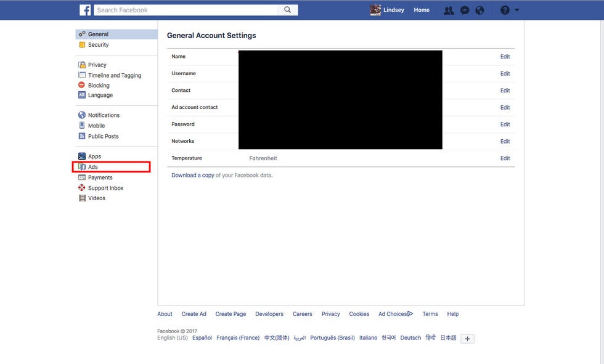Click the Public Posts feed icon

81,136
